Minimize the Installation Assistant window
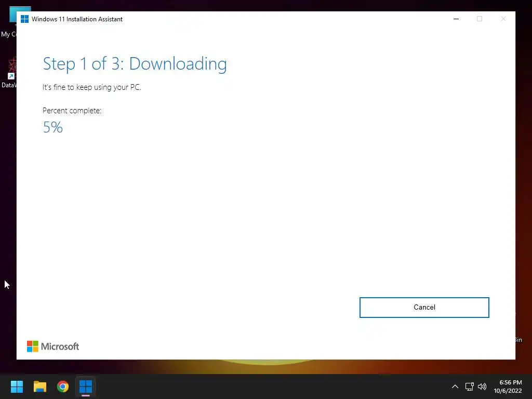The width and height of the screenshot is (532, 399). (456, 19)
